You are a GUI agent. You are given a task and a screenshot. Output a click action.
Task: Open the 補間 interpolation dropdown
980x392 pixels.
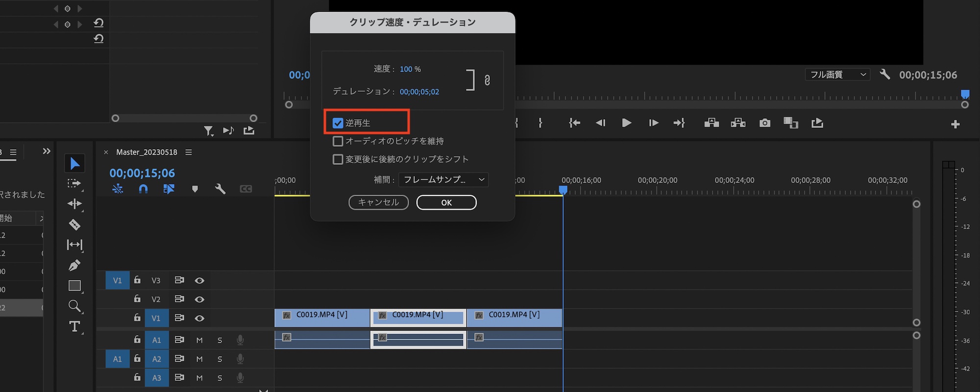click(443, 180)
